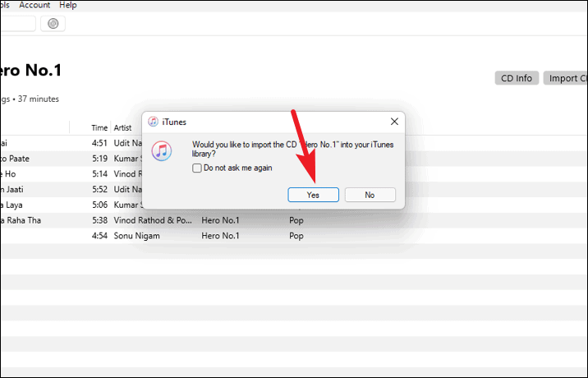Sort tracks by the Time column header
This screenshot has height=378, width=588.
click(x=99, y=128)
